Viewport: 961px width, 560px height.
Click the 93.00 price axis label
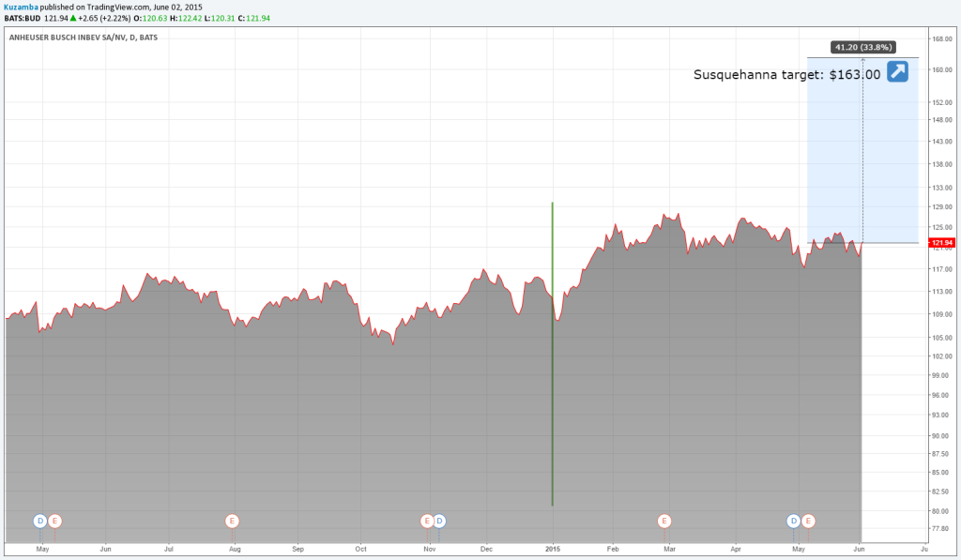(x=942, y=415)
